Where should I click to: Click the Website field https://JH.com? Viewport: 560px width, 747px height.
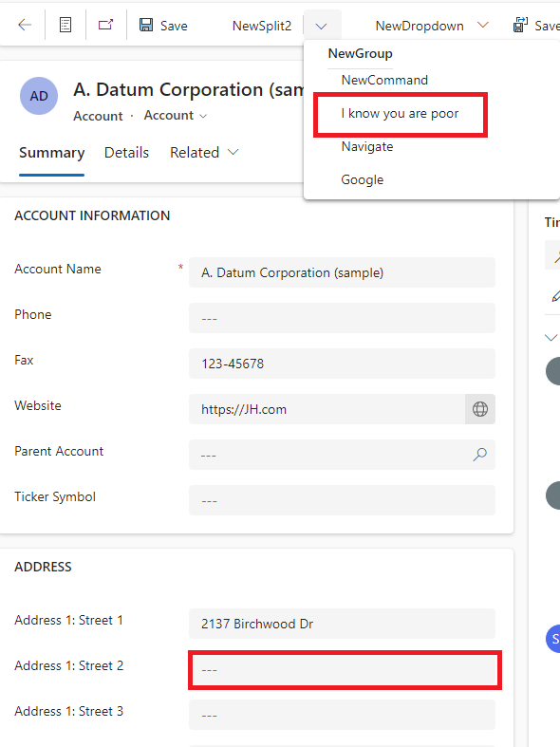tap(327, 409)
